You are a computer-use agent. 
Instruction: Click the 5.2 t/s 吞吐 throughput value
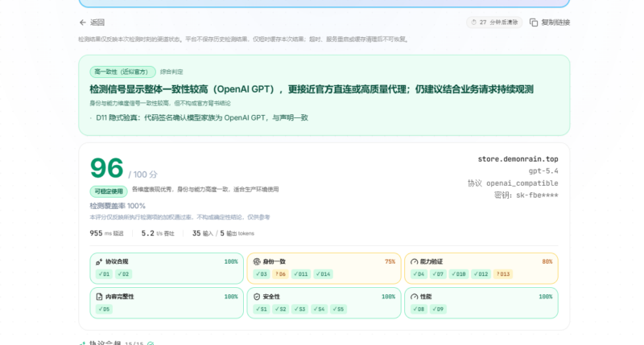point(158,233)
